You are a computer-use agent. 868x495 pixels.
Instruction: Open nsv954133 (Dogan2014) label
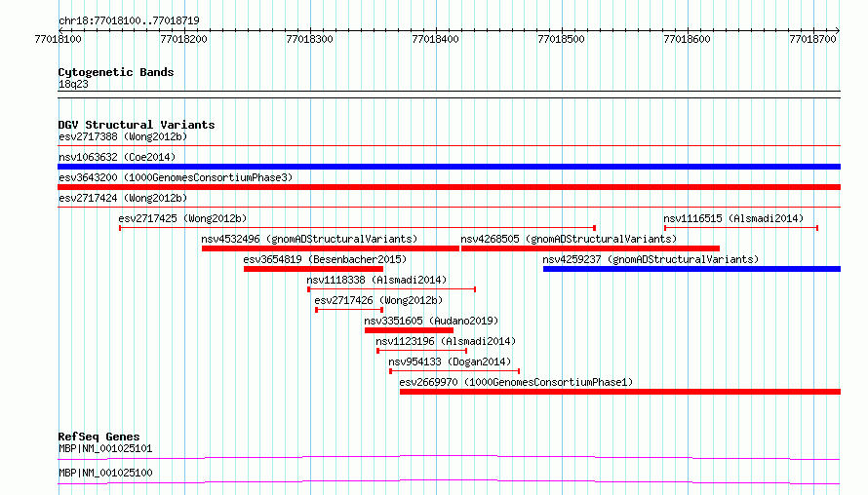point(450,362)
